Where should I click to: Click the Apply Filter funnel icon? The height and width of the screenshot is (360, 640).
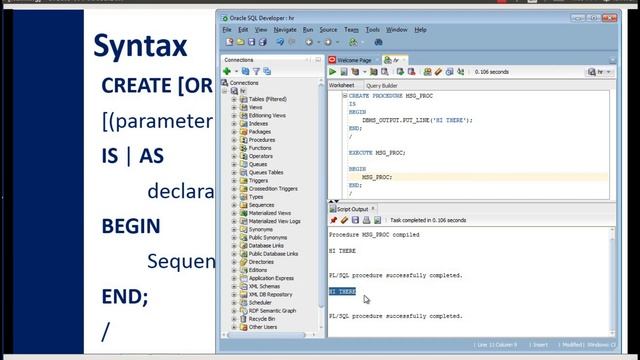256,71
